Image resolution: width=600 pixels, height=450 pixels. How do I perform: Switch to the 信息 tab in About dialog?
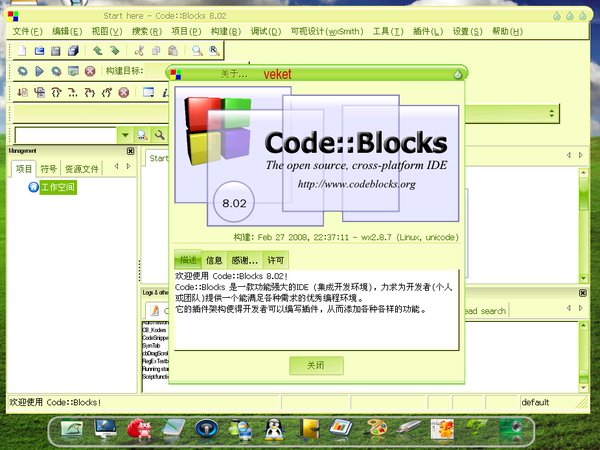click(214, 261)
